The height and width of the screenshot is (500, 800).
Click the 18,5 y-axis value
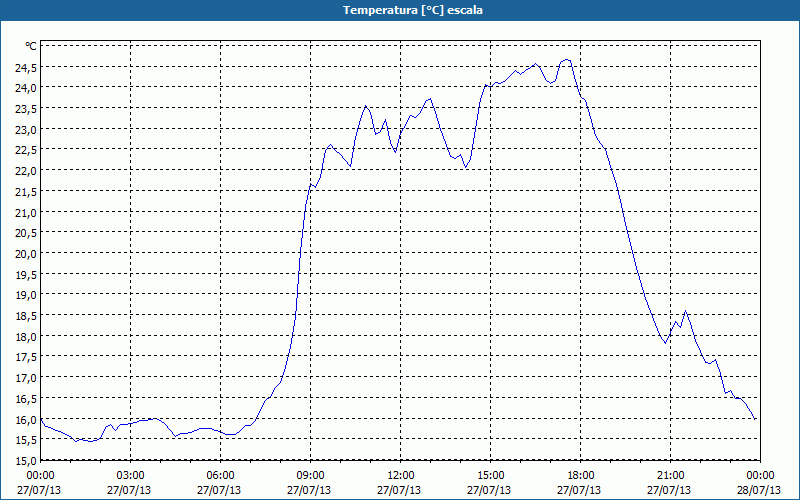pos(26,316)
